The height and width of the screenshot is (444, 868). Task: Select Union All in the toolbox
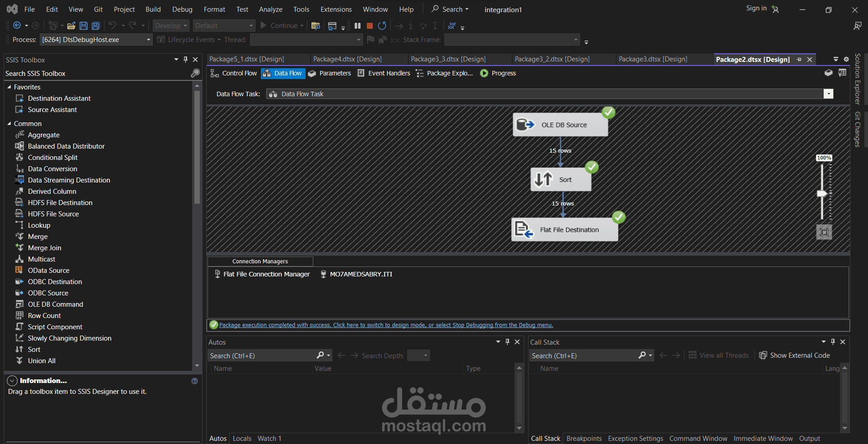pyautogui.click(x=42, y=361)
